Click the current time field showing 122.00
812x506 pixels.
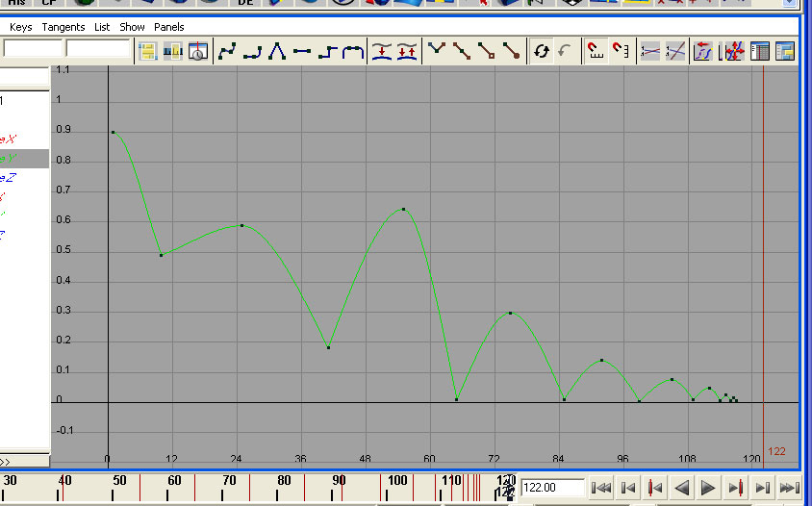click(552, 488)
